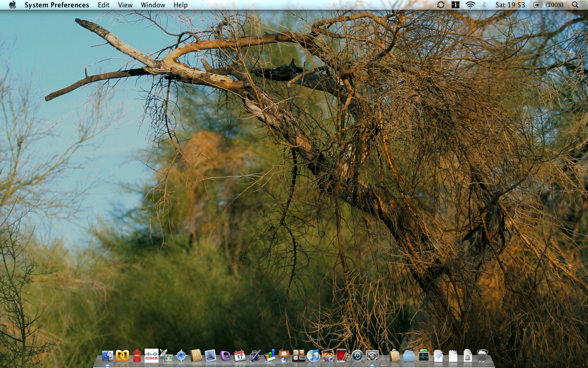This screenshot has height=368, width=588.
Task: Launch Activity Monitor from the Dock
Action: tap(424, 356)
